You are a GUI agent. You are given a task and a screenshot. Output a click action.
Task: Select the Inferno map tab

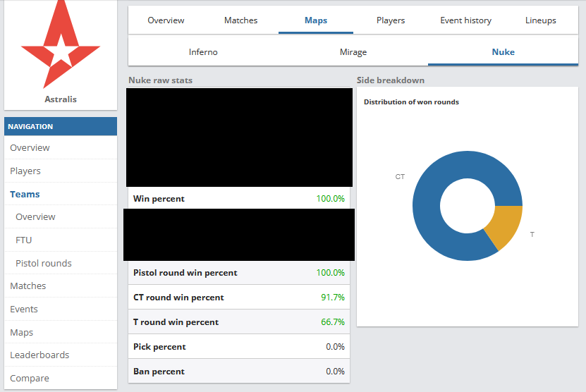point(203,52)
